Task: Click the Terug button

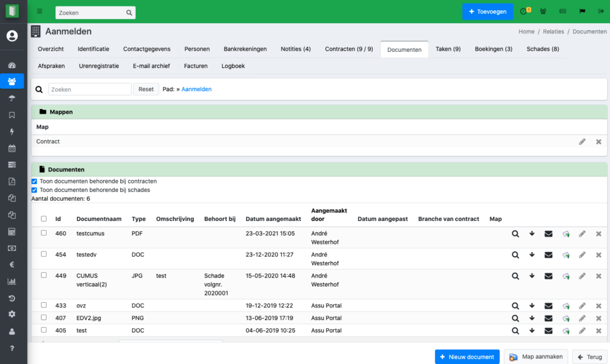Action: (x=590, y=357)
